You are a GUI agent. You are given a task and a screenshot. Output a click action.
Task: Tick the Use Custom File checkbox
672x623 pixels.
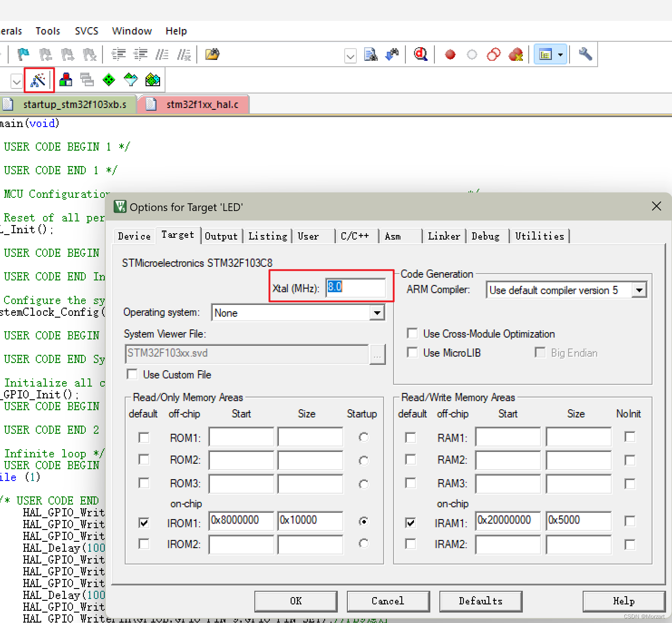(x=132, y=374)
